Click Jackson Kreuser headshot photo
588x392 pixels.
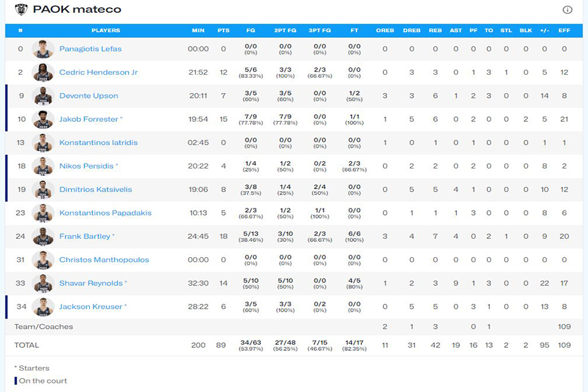click(43, 307)
